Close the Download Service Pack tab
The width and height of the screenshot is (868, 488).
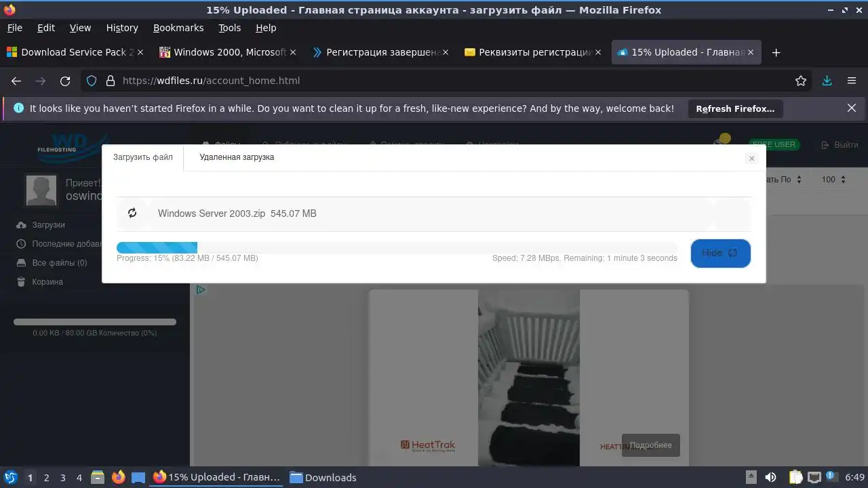click(140, 52)
